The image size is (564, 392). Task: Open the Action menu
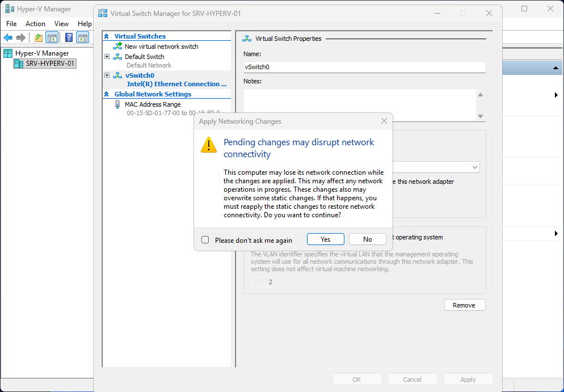pos(35,24)
